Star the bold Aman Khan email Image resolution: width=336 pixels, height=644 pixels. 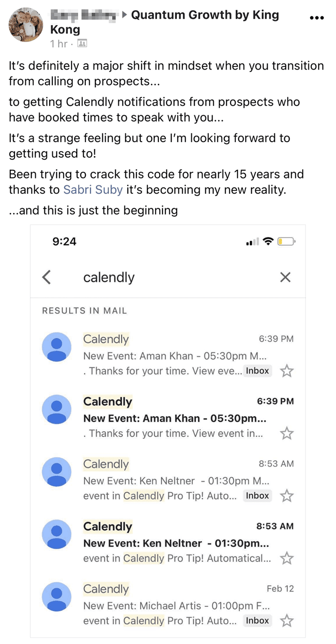coord(287,433)
